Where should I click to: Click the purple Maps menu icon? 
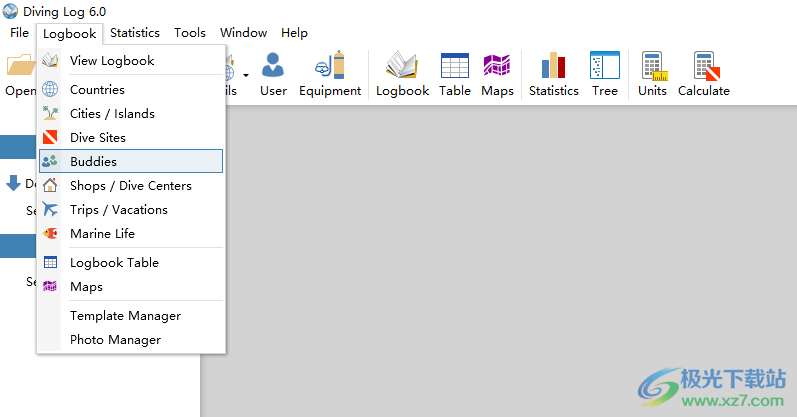tap(50, 286)
